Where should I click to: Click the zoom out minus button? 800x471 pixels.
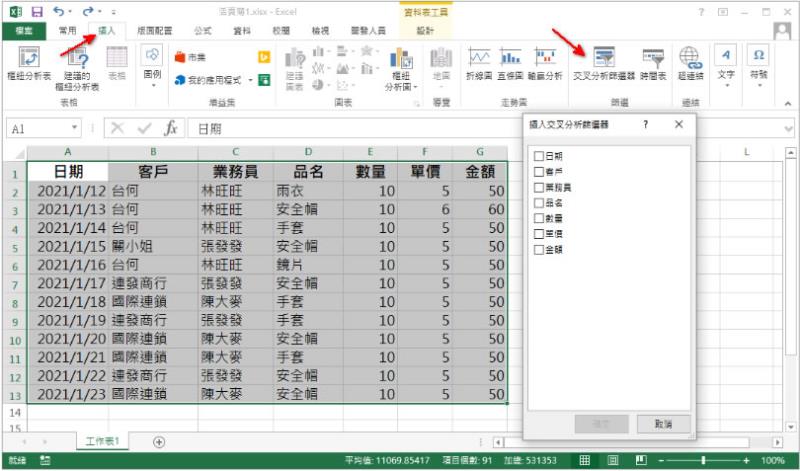tap(661, 460)
